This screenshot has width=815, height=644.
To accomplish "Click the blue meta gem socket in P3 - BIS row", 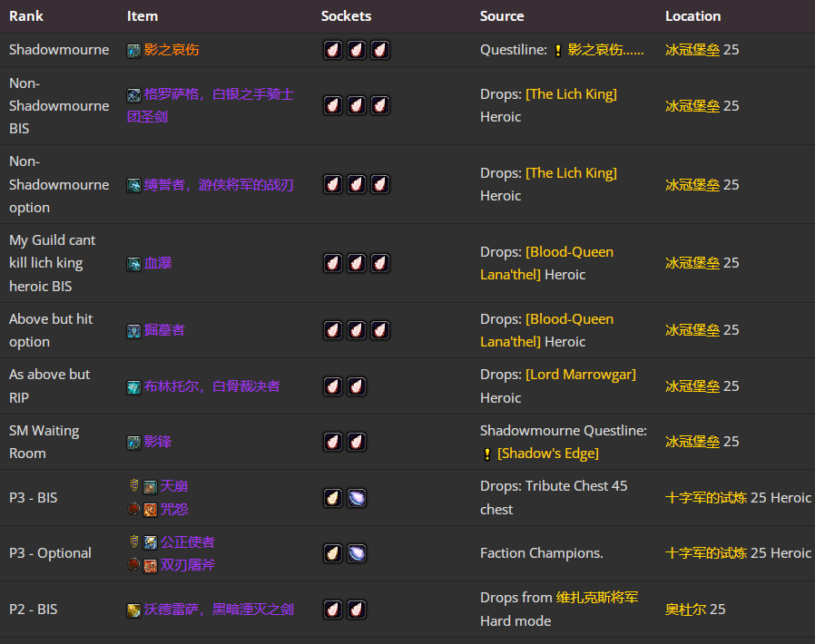I will pyautogui.click(x=357, y=498).
